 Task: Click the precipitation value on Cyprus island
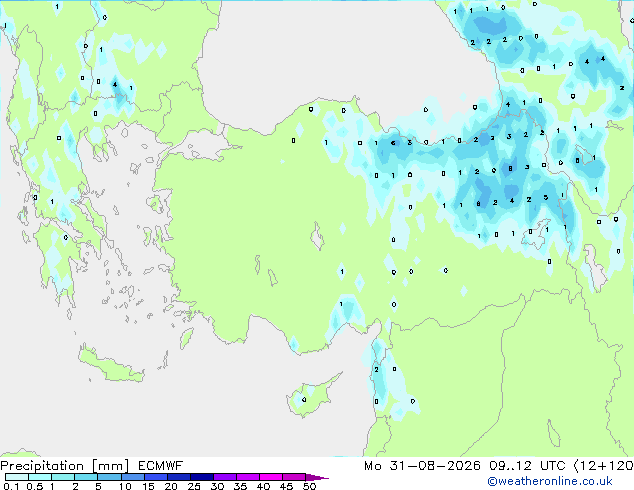(x=304, y=400)
